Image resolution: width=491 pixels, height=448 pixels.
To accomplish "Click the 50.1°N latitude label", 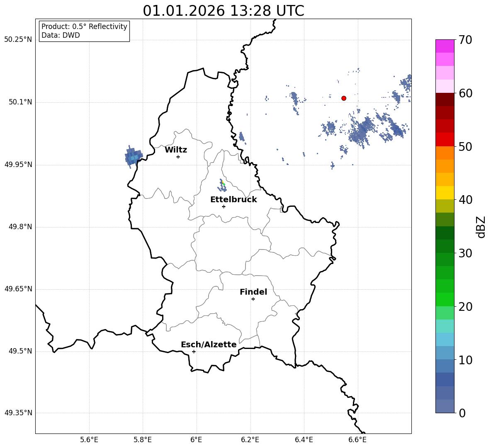I will tap(20, 102).
